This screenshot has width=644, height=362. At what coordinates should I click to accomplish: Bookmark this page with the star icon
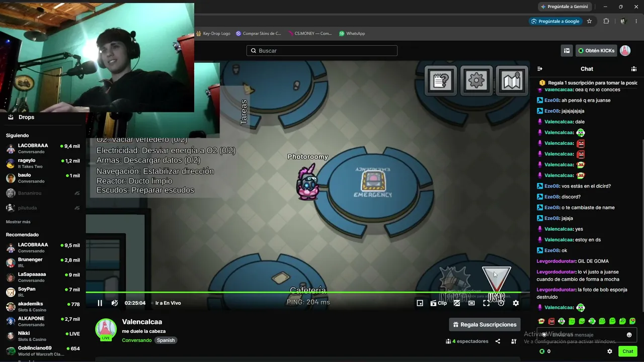(x=589, y=21)
